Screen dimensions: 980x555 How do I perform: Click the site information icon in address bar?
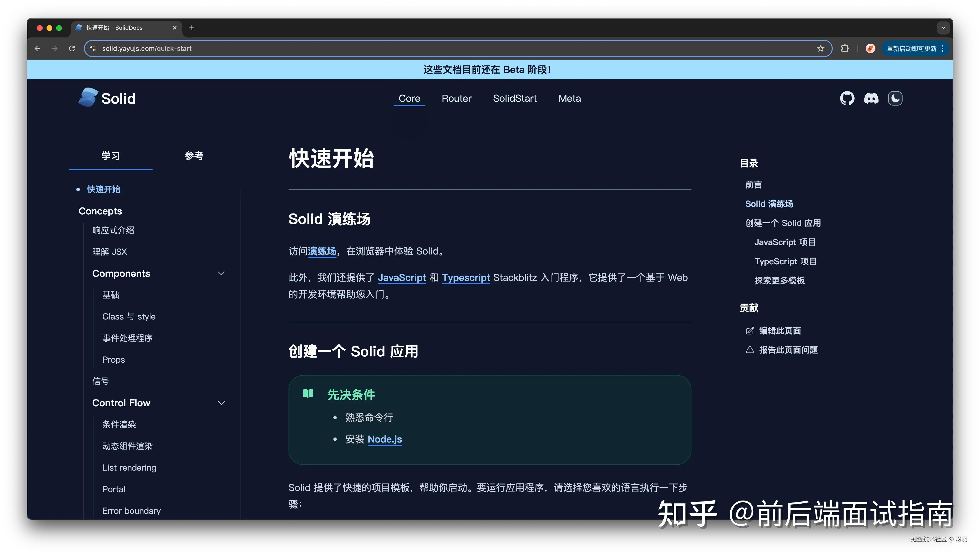[92, 48]
